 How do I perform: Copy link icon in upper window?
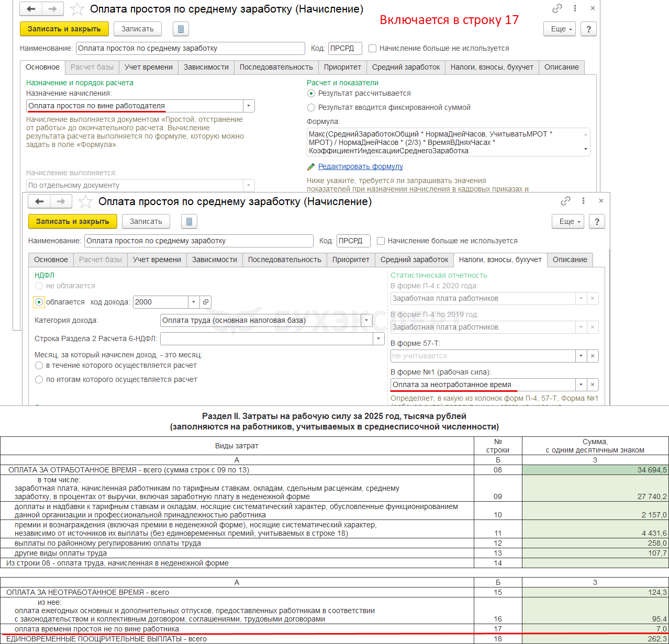pyautogui.click(x=557, y=8)
